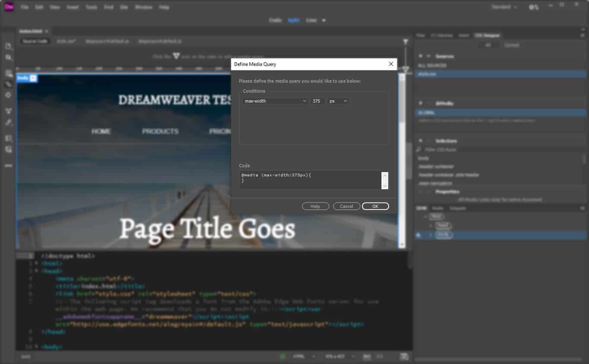Open the Edit menu
The image size is (589, 364).
coord(39,7)
